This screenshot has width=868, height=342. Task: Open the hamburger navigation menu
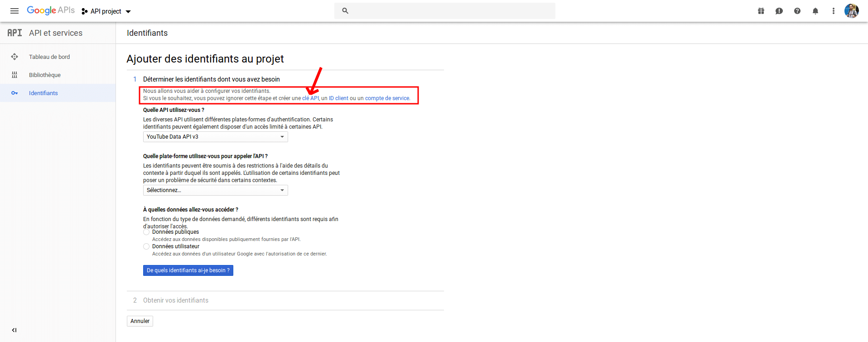point(14,11)
